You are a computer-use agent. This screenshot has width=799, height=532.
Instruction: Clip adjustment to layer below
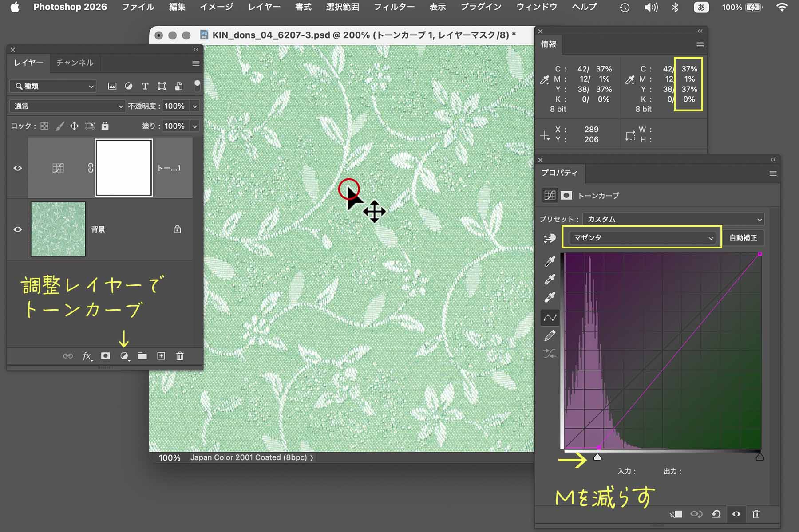[x=676, y=514]
